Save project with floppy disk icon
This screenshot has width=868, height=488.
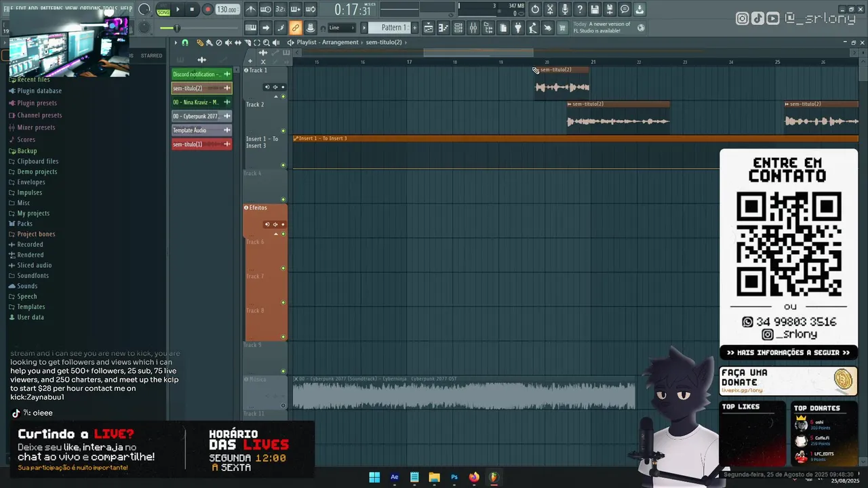click(595, 9)
